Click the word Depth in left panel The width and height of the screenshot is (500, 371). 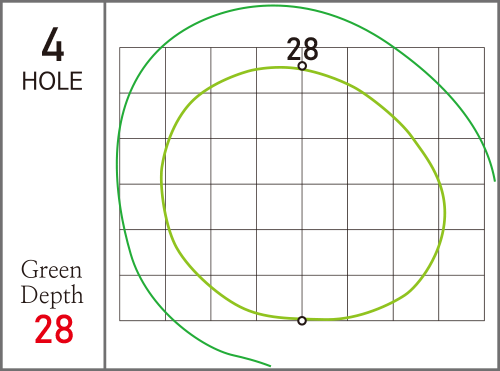[x=52, y=295]
